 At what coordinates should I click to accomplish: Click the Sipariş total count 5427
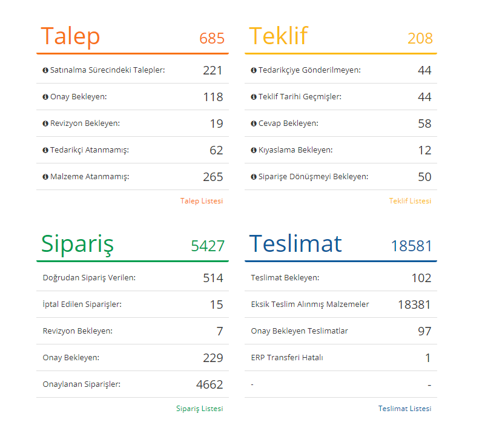point(208,246)
